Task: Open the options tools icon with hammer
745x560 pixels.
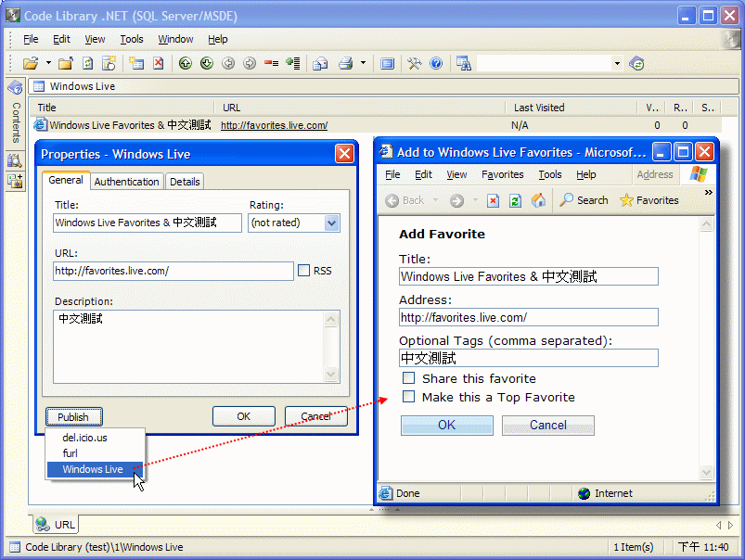Action: (x=415, y=63)
